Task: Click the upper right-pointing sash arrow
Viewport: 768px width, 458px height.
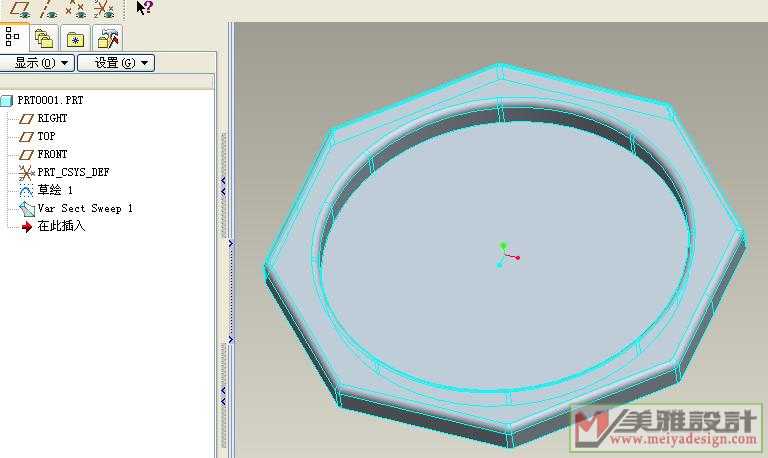Action: coord(231,243)
